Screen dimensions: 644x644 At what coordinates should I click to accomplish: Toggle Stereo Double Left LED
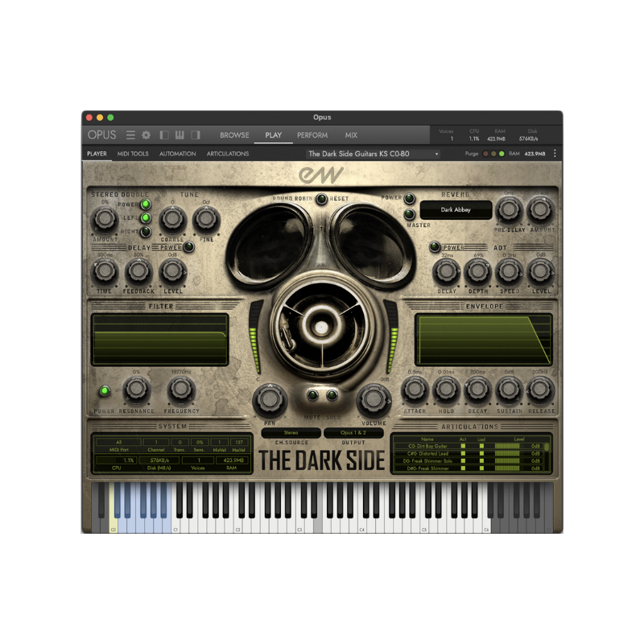(146, 217)
